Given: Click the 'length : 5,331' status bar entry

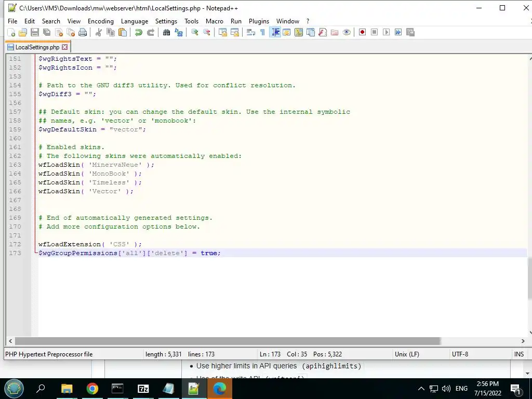Looking at the screenshot, I should pyautogui.click(x=164, y=354).
